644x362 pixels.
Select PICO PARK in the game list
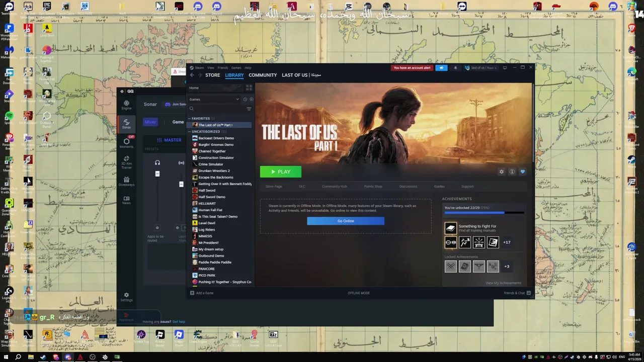[207, 276]
